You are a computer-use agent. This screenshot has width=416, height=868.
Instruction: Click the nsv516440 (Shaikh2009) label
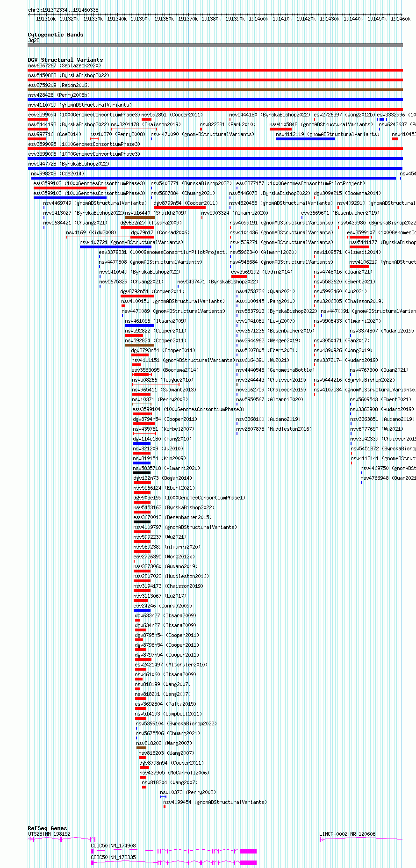156,213
